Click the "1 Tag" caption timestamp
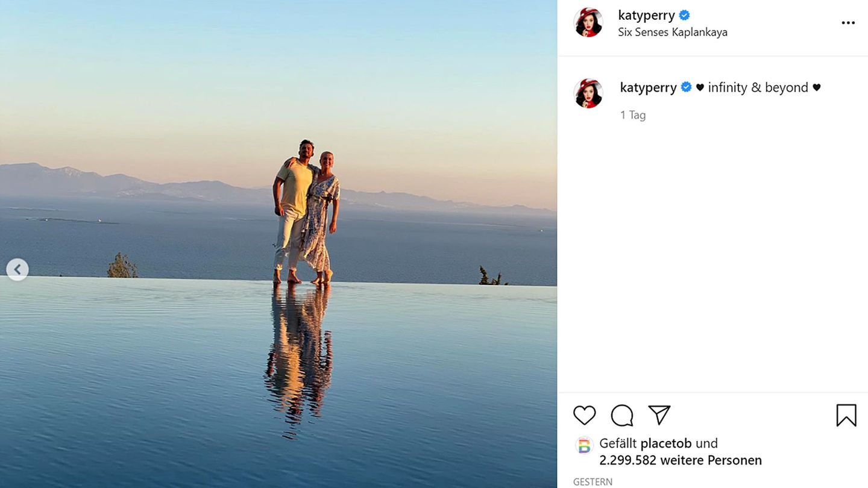868x488 pixels. click(x=632, y=115)
